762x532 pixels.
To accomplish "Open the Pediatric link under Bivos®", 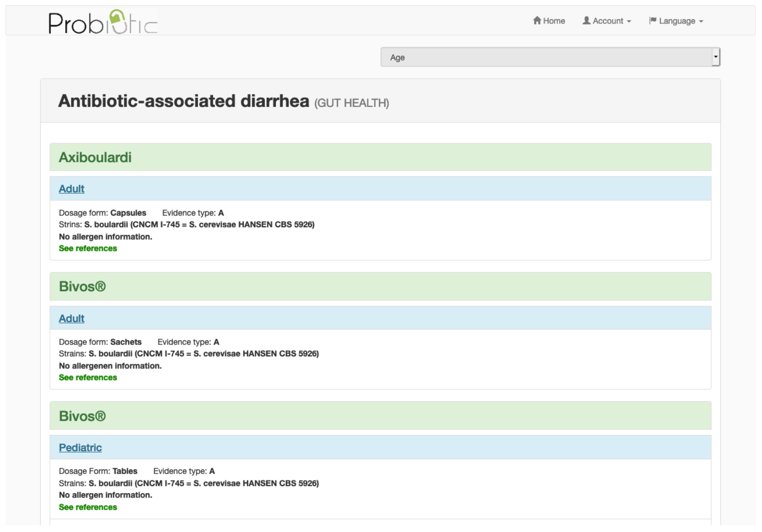I will 80,447.
